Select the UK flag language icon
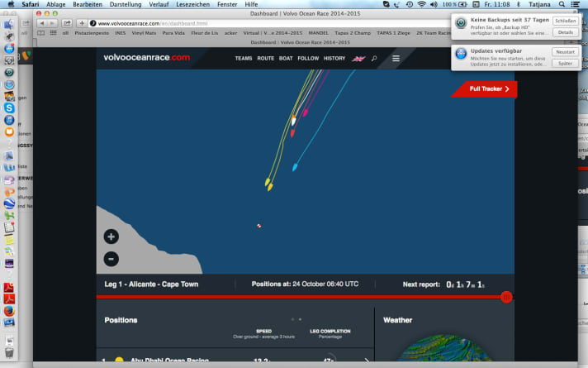 click(358, 58)
